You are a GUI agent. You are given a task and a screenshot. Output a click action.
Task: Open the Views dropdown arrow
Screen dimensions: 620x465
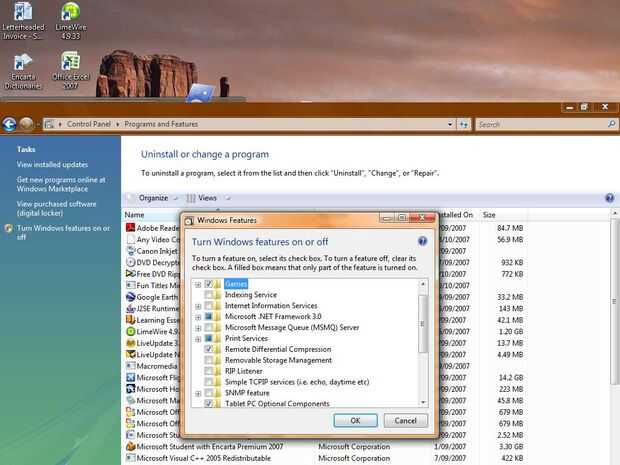click(x=228, y=198)
